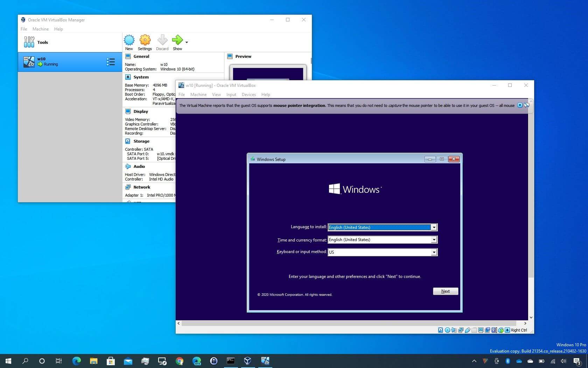The image size is (588, 368).
Task: Dismiss the mouse pointer integration notification
Action: [520, 105]
